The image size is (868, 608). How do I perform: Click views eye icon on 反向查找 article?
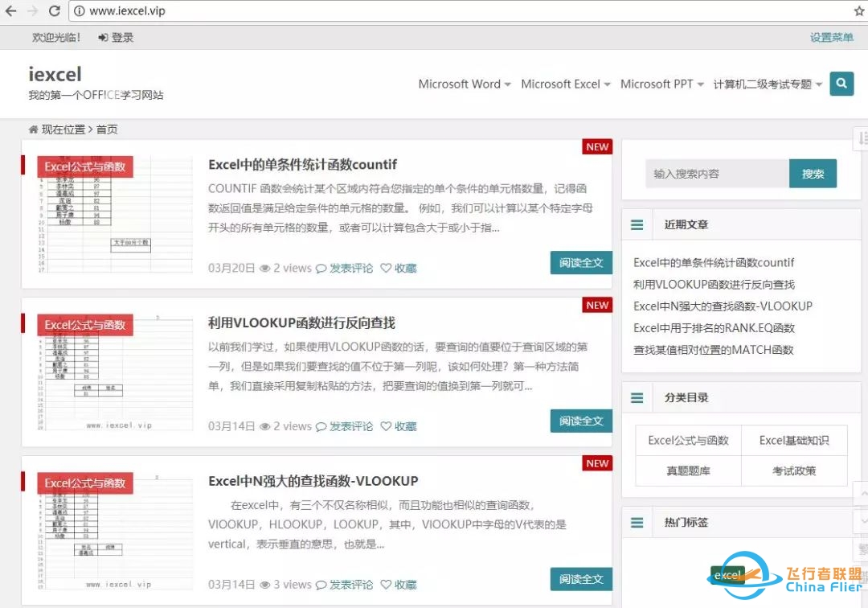pos(265,427)
